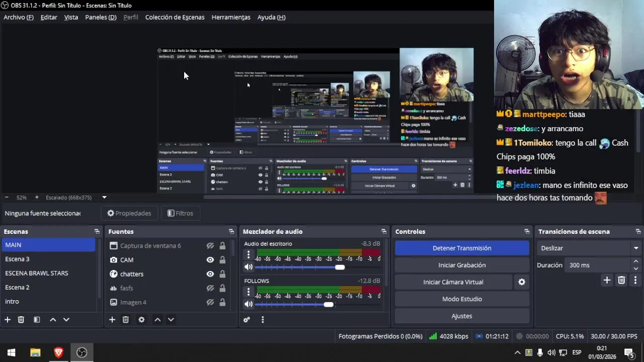Click the transition duration 300 ms field
The width and height of the screenshot is (644, 362).
598,265
